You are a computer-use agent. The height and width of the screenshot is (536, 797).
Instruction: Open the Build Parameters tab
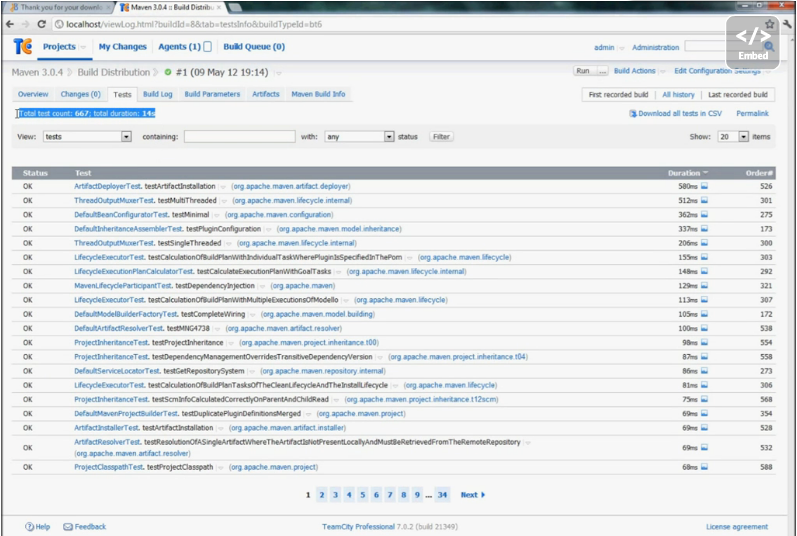point(212,94)
